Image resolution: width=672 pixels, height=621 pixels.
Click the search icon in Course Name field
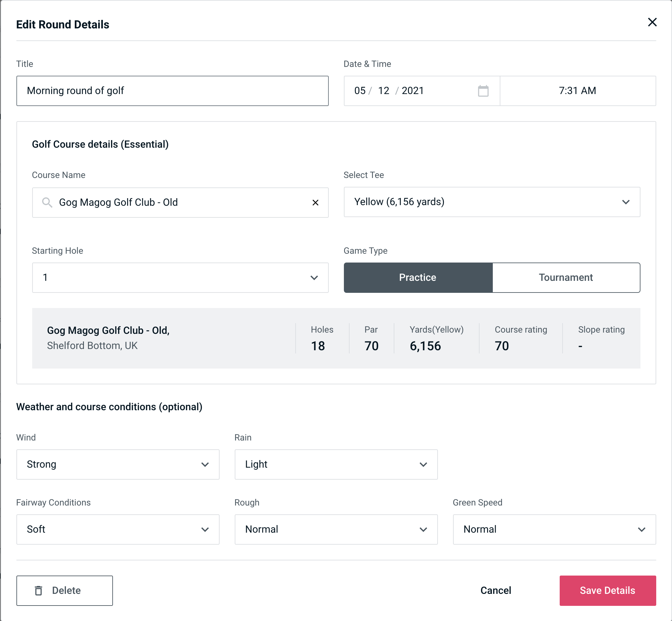pos(46,201)
